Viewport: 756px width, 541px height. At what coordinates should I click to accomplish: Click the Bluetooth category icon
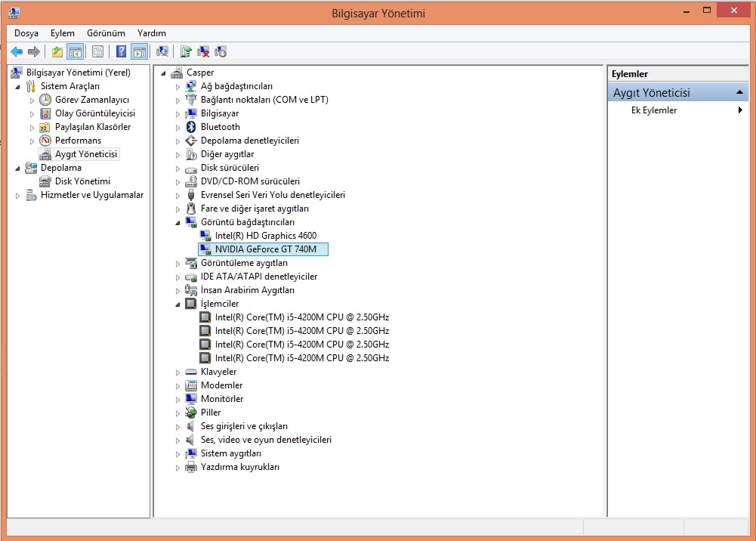click(x=191, y=127)
